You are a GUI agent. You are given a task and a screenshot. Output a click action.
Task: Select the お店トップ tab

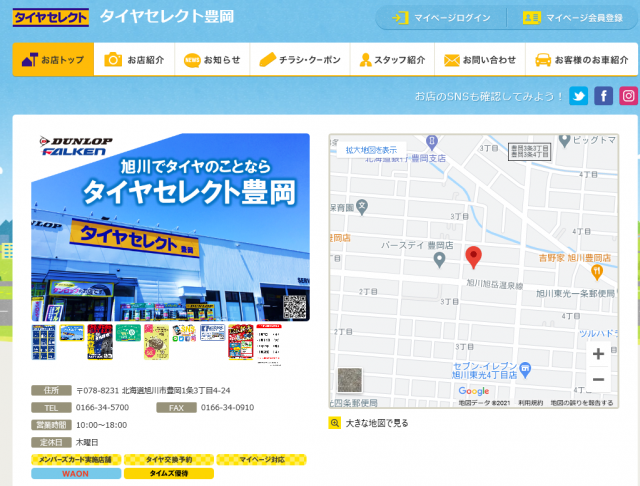point(53,60)
